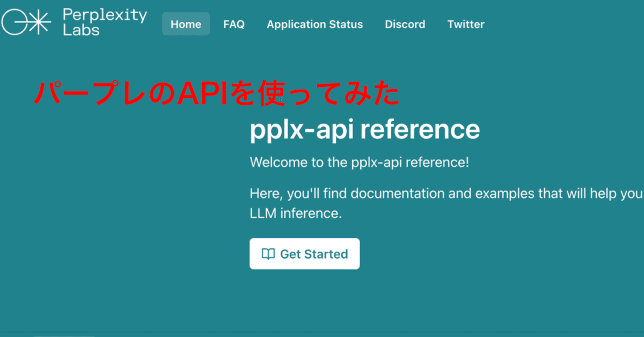644x337 pixels.
Task: Click the 'Perplexity Labs' brand text
Action: coord(105,22)
